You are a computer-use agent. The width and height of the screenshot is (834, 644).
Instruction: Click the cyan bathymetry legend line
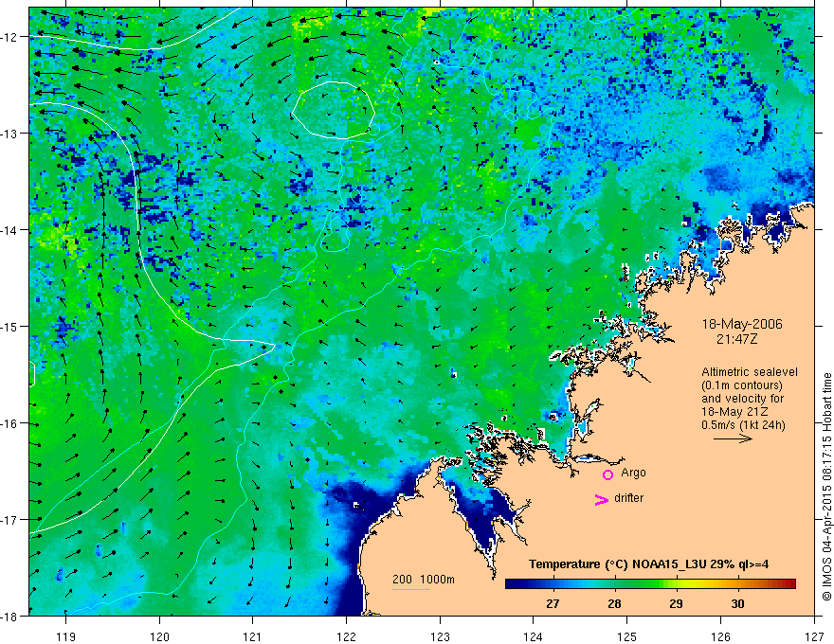(x=411, y=589)
